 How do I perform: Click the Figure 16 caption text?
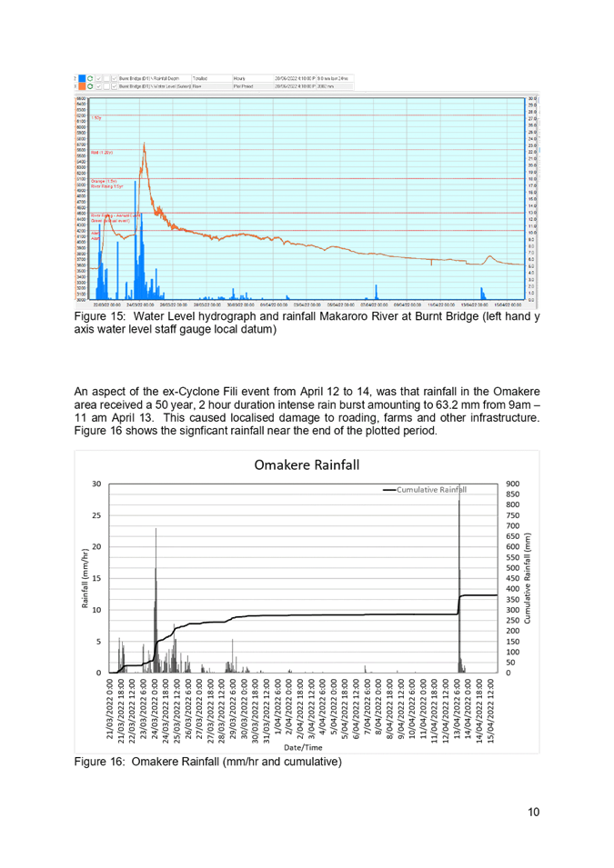[207, 762]
